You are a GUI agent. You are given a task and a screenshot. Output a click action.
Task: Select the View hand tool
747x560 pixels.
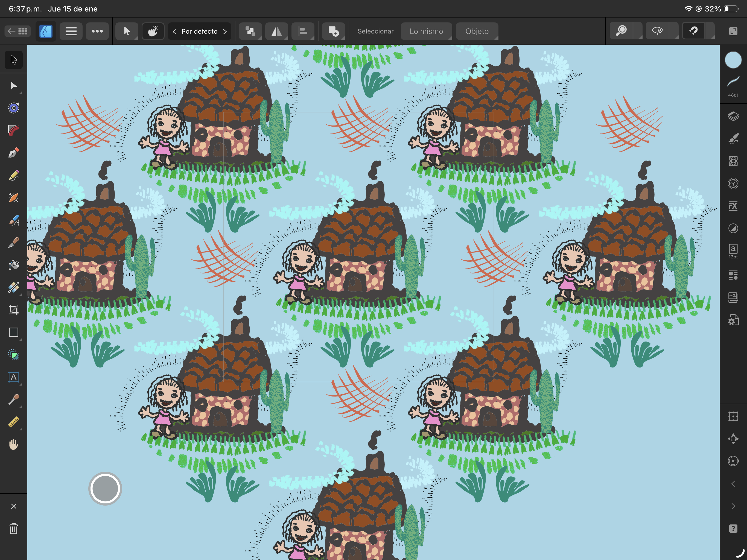(x=13, y=445)
